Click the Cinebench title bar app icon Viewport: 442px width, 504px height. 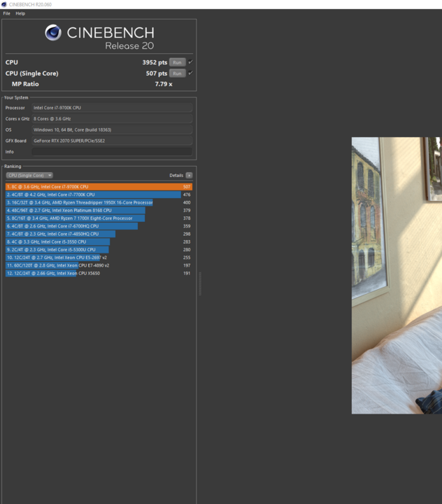coord(4,4)
